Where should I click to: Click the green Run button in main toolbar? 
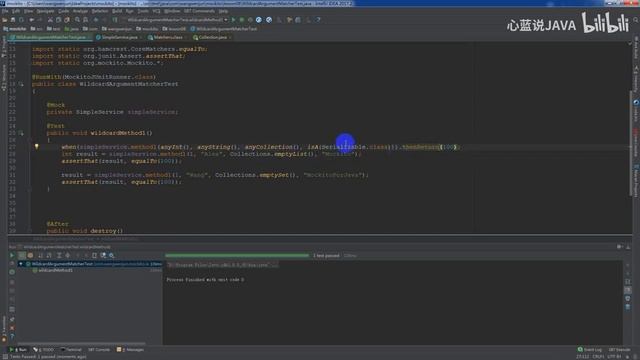[x=233, y=20]
